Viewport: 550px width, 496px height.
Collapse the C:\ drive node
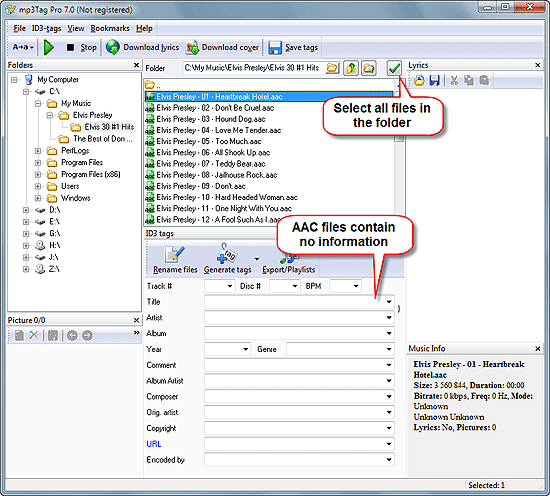click(26, 92)
